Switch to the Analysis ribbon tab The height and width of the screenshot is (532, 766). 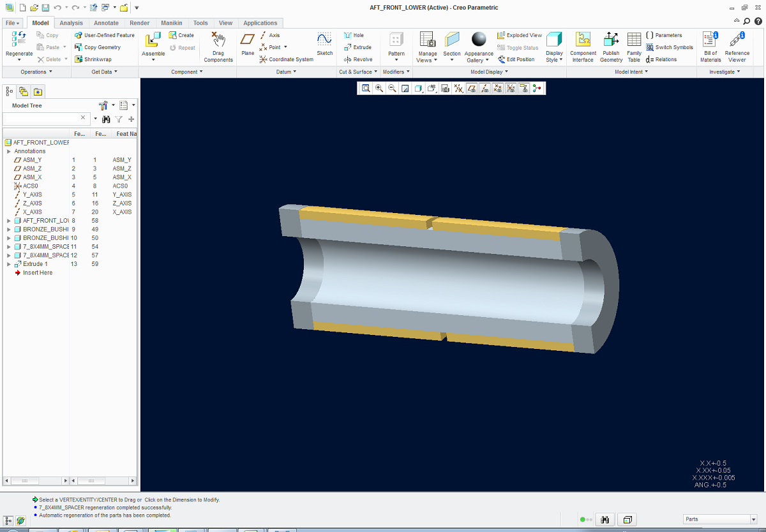point(71,23)
